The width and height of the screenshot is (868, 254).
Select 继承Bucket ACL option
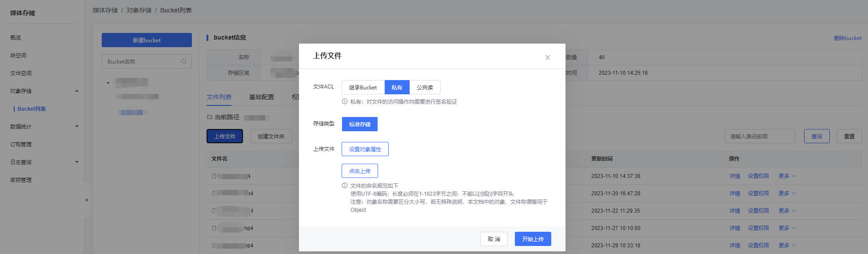[x=363, y=87]
